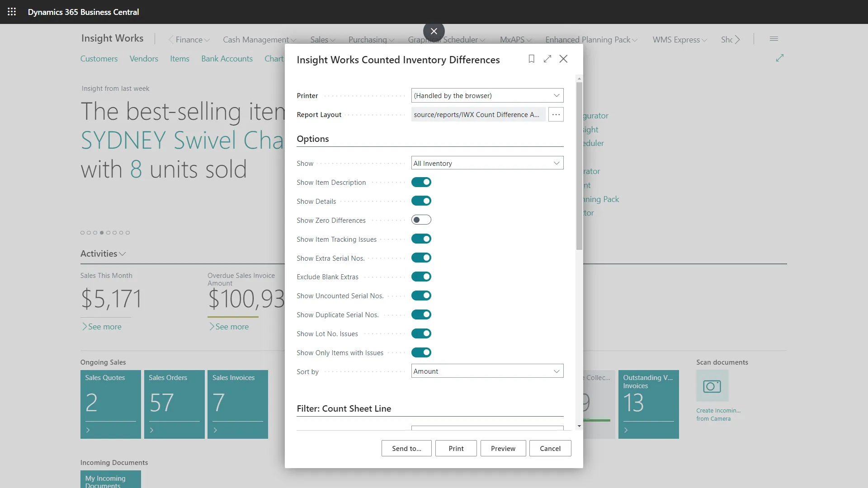Click the Preview button

[x=503, y=448]
